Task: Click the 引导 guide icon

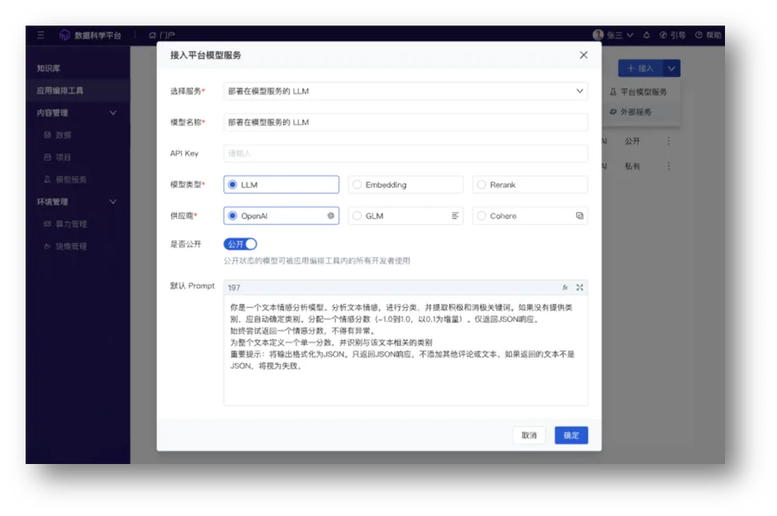Action: tap(663, 35)
